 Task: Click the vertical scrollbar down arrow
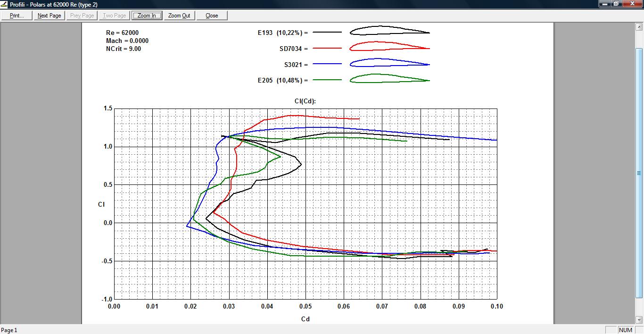[x=639, y=319]
